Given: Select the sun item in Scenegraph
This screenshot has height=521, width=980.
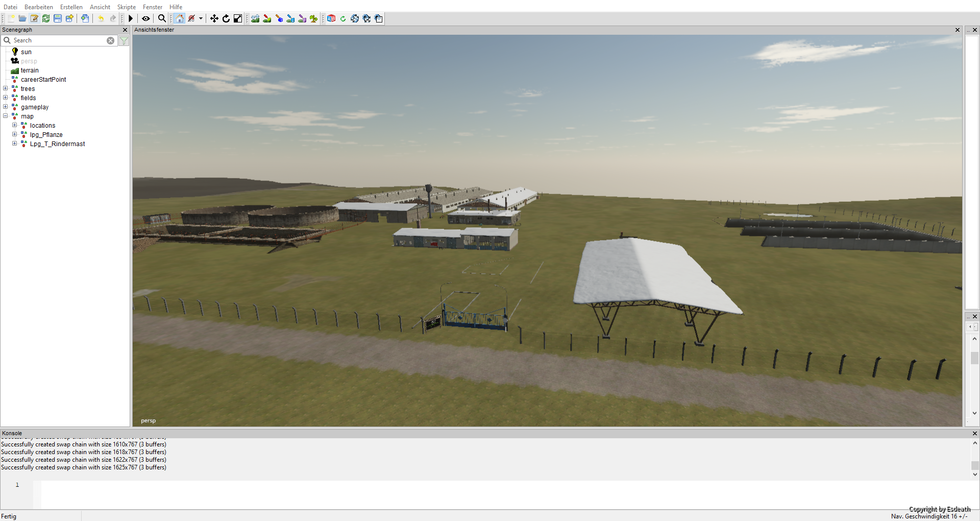Looking at the screenshot, I should pos(26,52).
